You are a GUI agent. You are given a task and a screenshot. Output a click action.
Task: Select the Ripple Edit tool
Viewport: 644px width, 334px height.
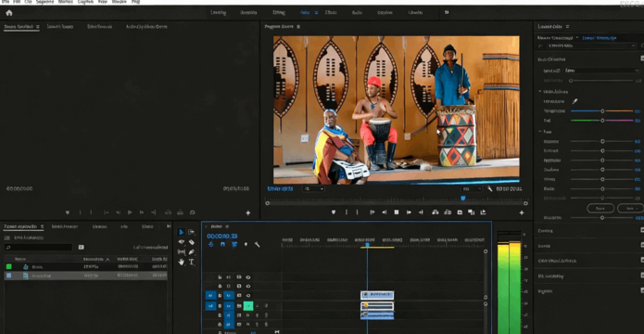point(181,242)
